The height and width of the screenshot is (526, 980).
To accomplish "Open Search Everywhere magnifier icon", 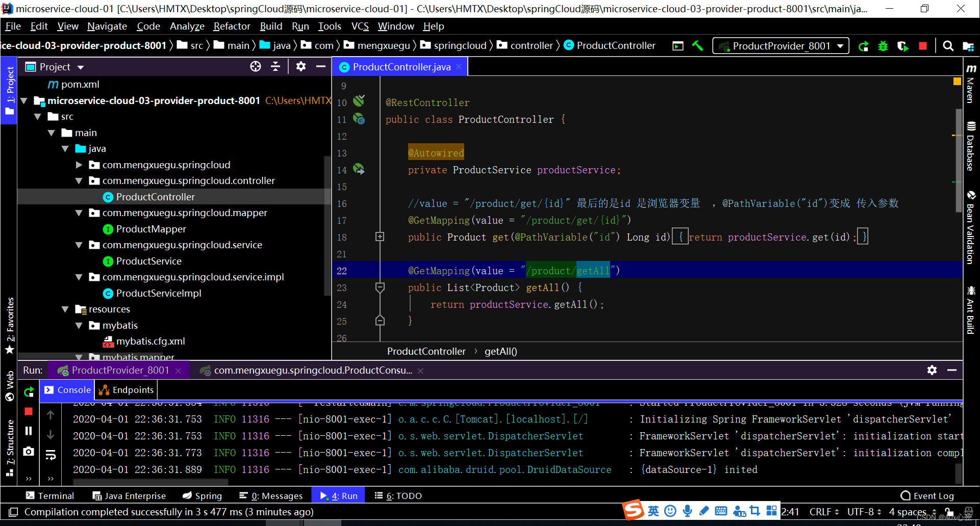I will (948, 46).
